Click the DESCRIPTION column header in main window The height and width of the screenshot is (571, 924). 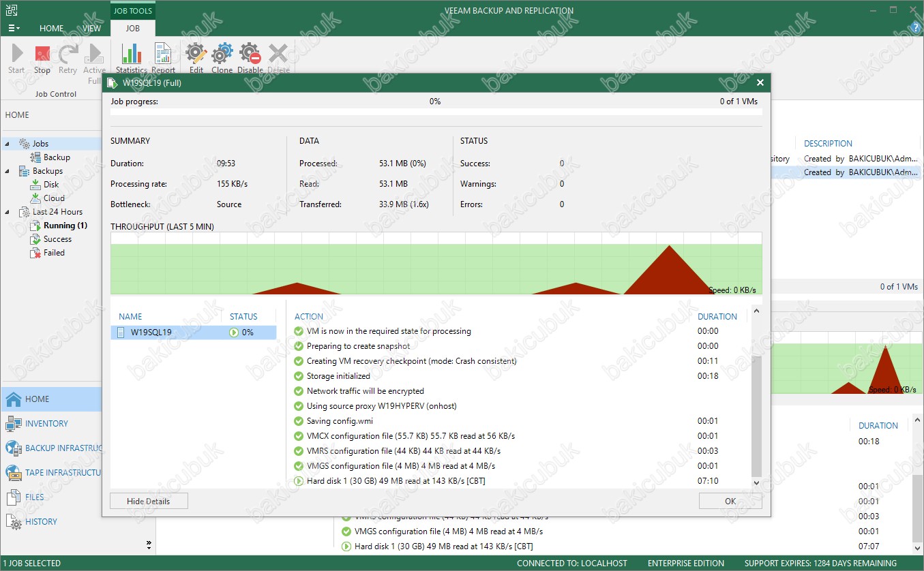pos(828,144)
